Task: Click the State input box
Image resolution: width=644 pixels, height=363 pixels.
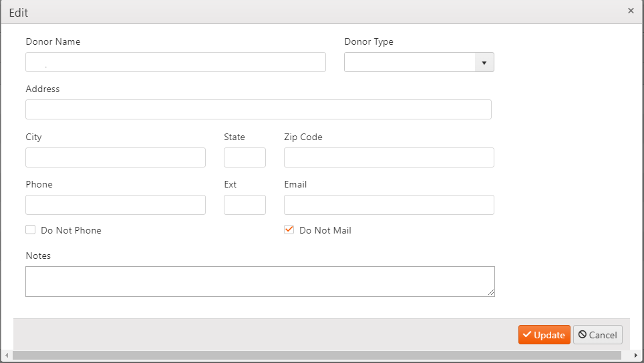Action: tap(245, 157)
